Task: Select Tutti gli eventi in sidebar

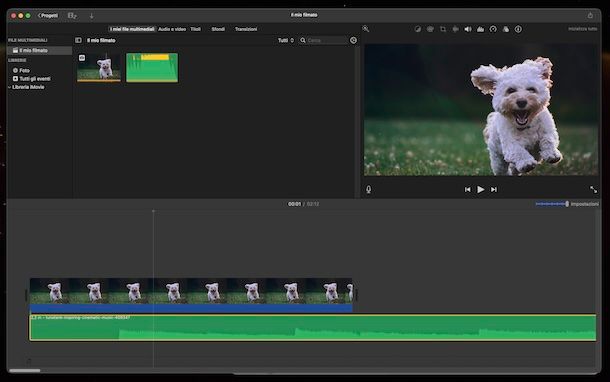Action: coord(32,79)
